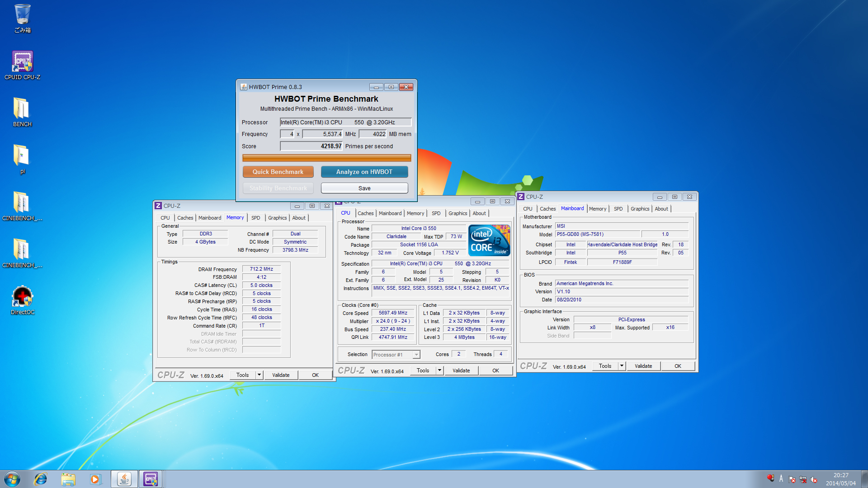Open the Windows Start menu
The width and height of the screenshot is (868, 488).
tap(12, 479)
